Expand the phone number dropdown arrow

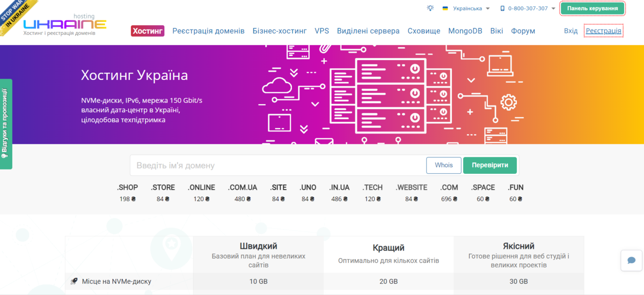point(553,9)
